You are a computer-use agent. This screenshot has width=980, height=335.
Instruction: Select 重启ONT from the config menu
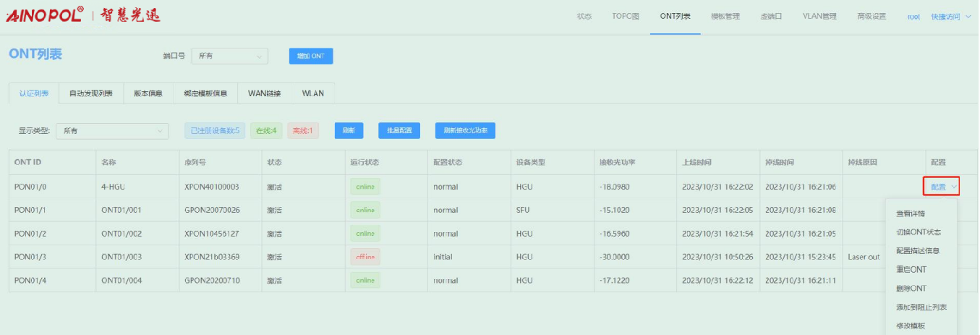tap(911, 270)
